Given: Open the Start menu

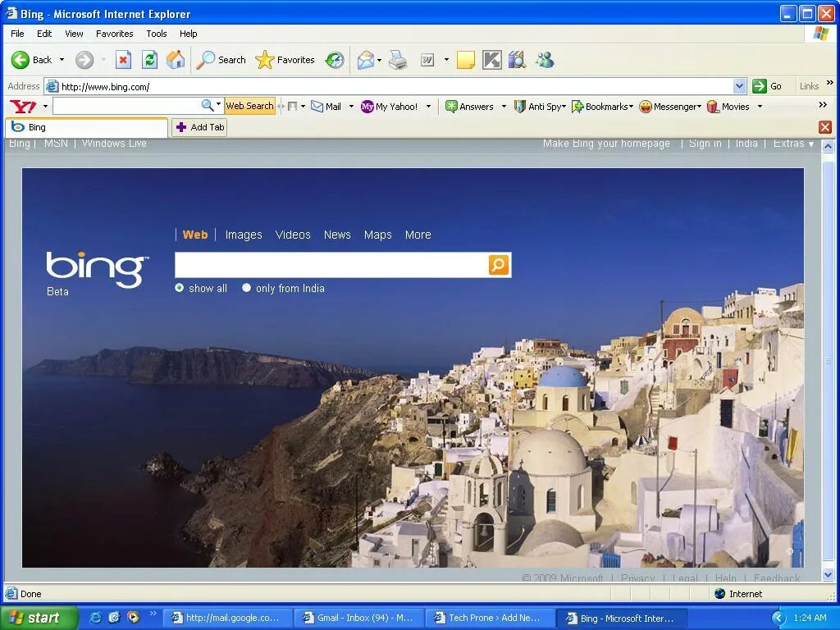Looking at the screenshot, I should (x=39, y=618).
